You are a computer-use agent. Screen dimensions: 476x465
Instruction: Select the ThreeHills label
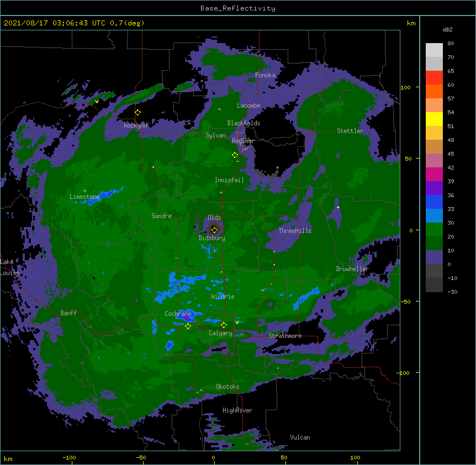coord(295,231)
